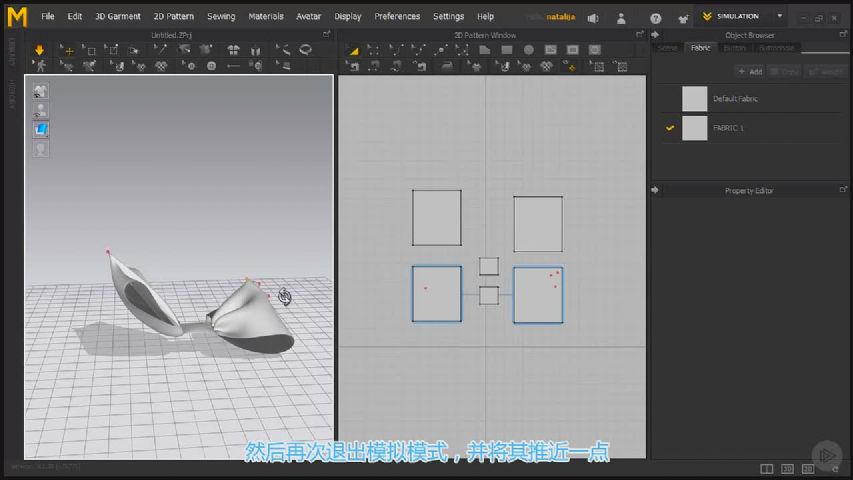
Task: Select the measuring tape loop icon
Action: click(305, 50)
